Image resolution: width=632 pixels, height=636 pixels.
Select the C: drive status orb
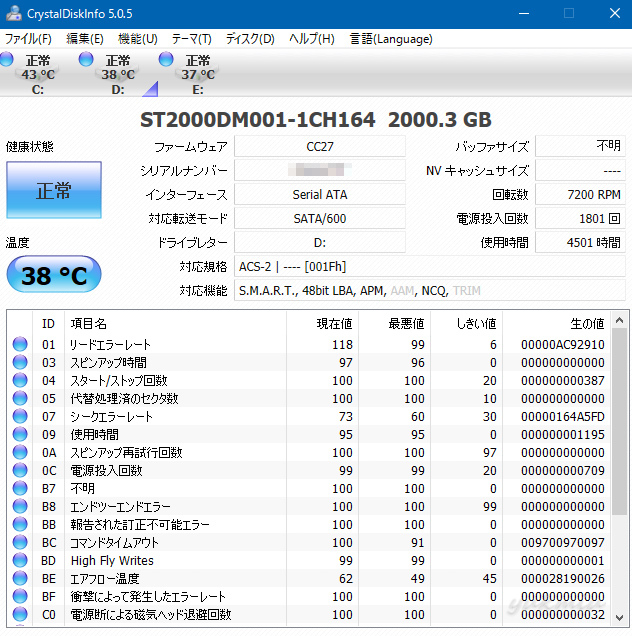coord(6,59)
